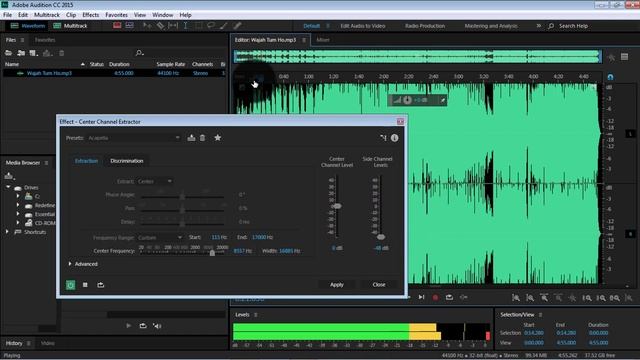Toggle loop preview in effect dialog
This screenshot has width=640, height=360.
tap(100, 285)
